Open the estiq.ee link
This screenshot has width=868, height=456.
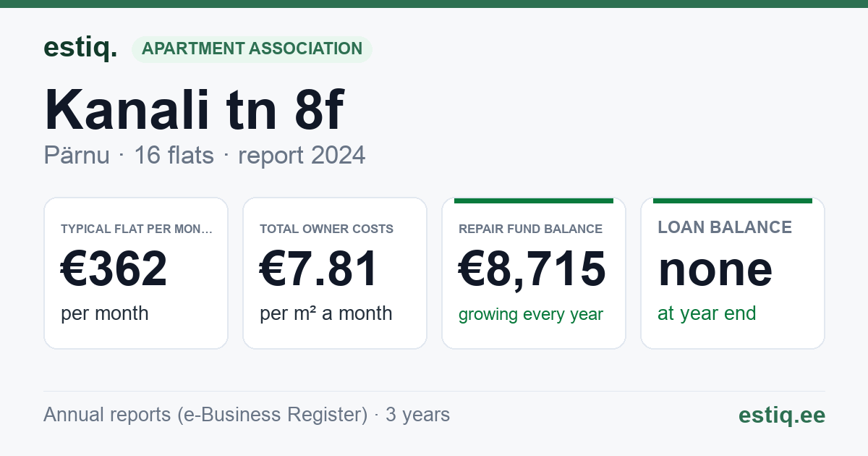coord(782,415)
